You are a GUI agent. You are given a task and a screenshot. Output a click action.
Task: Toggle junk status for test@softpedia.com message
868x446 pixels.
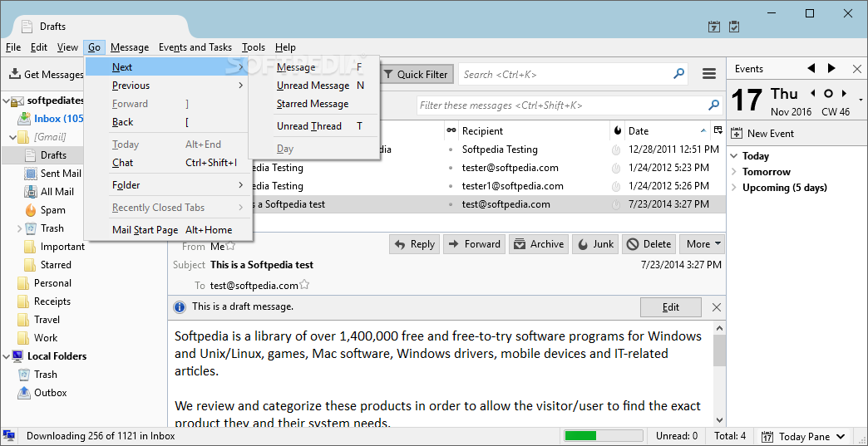(615, 204)
